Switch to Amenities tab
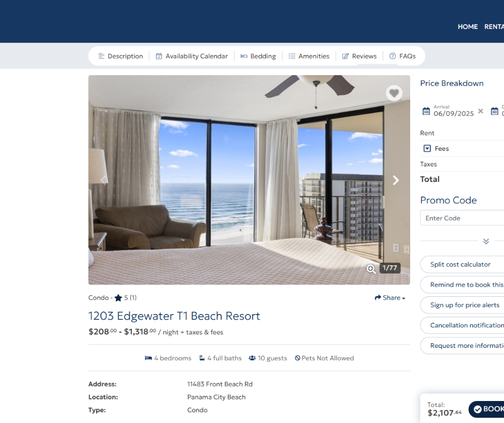This screenshot has height=423, width=504. coord(309,56)
